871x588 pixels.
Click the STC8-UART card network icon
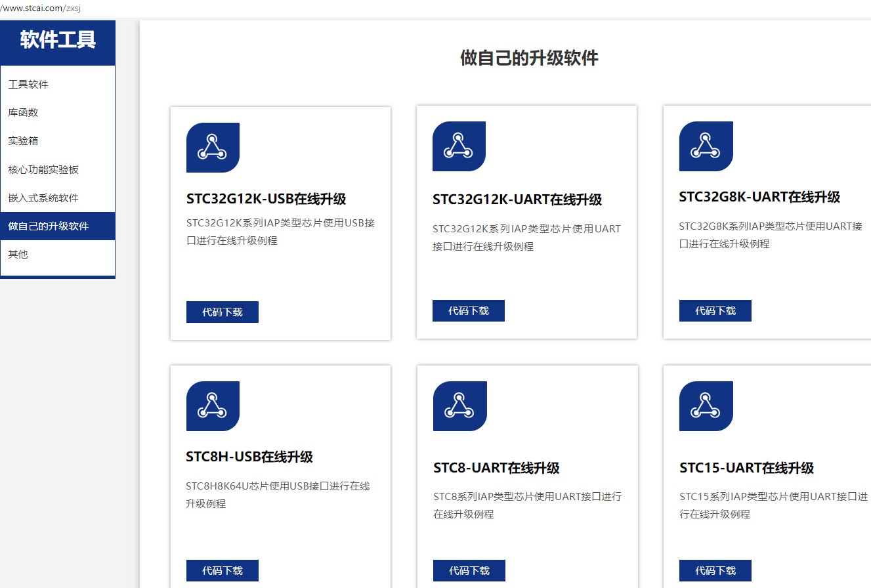(459, 406)
